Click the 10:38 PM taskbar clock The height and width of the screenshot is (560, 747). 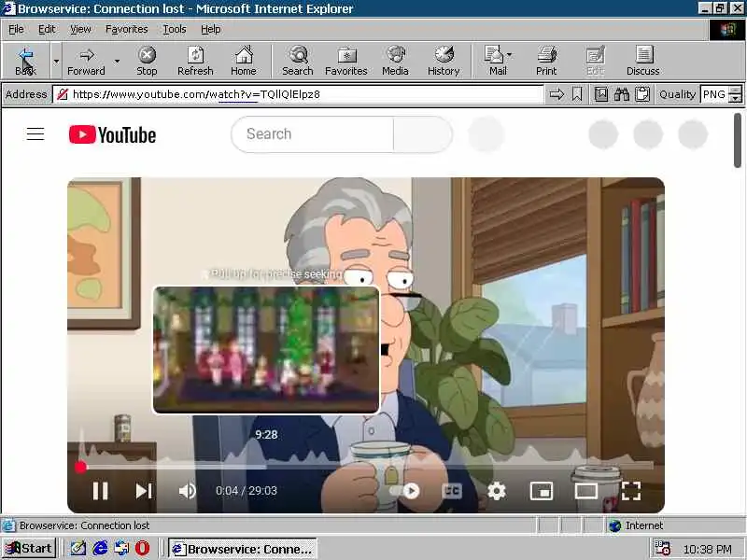pos(708,550)
